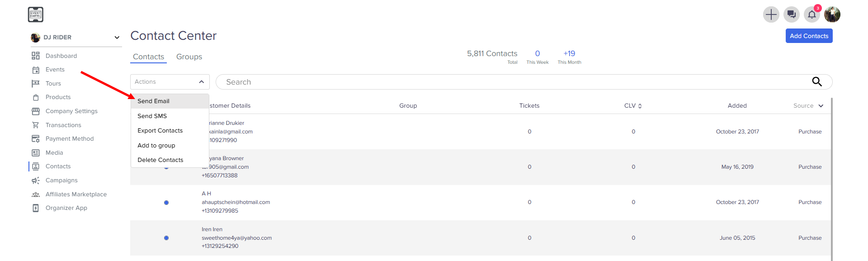Click the +19 This Month count

(569, 53)
